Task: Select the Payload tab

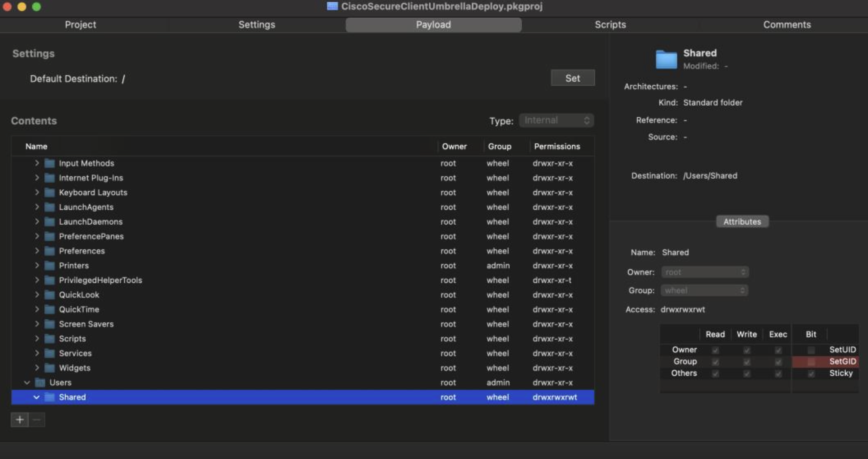Action: coord(434,24)
